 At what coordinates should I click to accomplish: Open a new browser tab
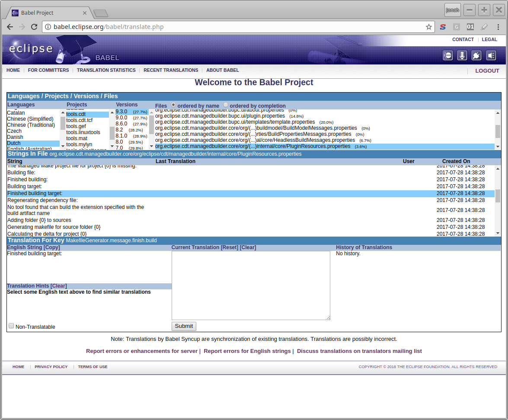[x=100, y=13]
